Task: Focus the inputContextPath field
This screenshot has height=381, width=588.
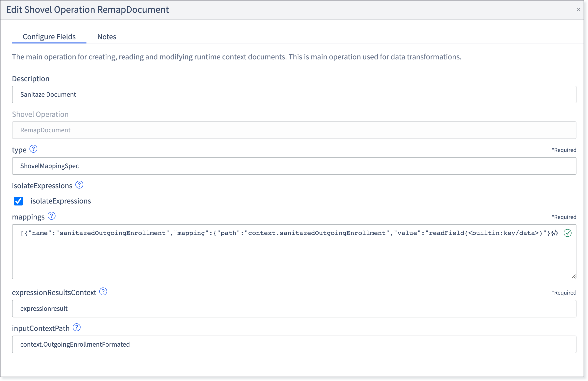Action: pos(294,344)
